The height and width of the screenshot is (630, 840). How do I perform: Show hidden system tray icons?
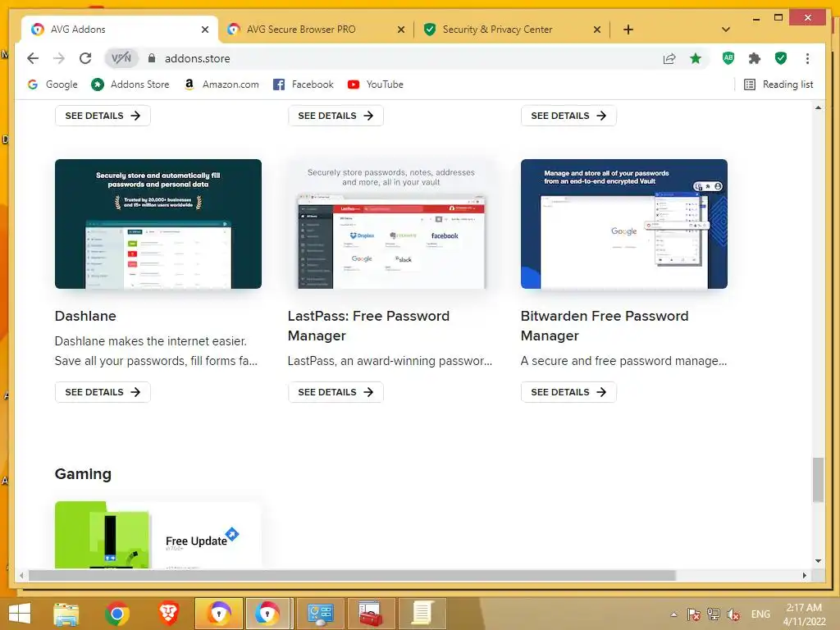pos(674,614)
